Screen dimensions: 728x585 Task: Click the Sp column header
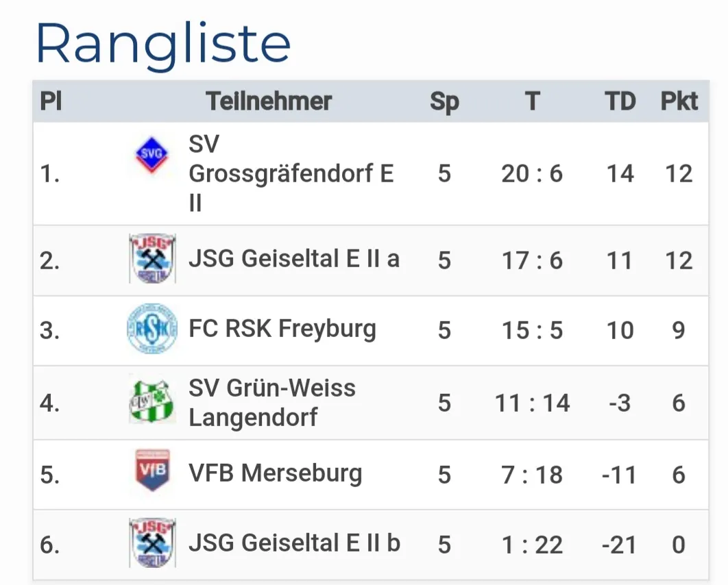pyautogui.click(x=444, y=101)
